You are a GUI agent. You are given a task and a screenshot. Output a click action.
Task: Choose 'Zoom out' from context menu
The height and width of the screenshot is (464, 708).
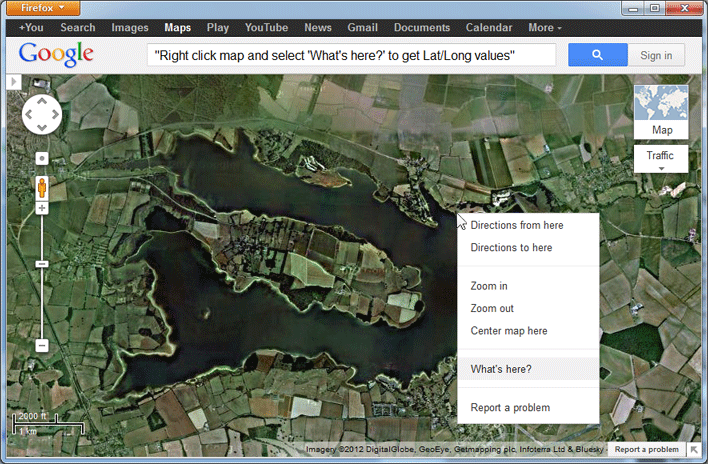[x=528, y=308]
